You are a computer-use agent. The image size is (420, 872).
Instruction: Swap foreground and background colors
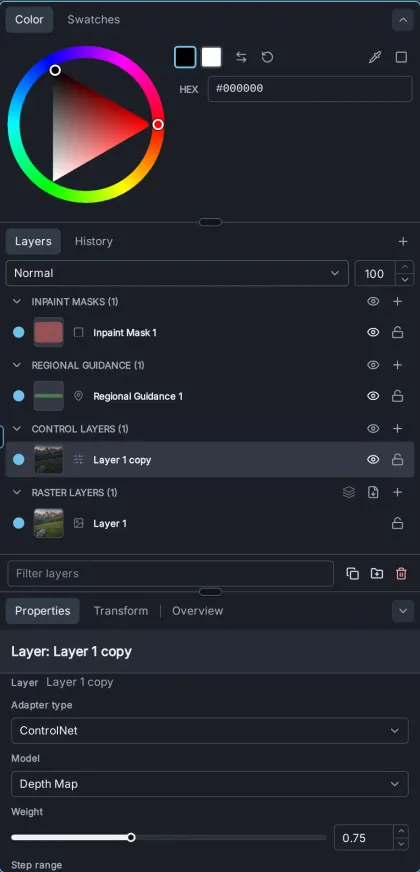(x=241, y=57)
